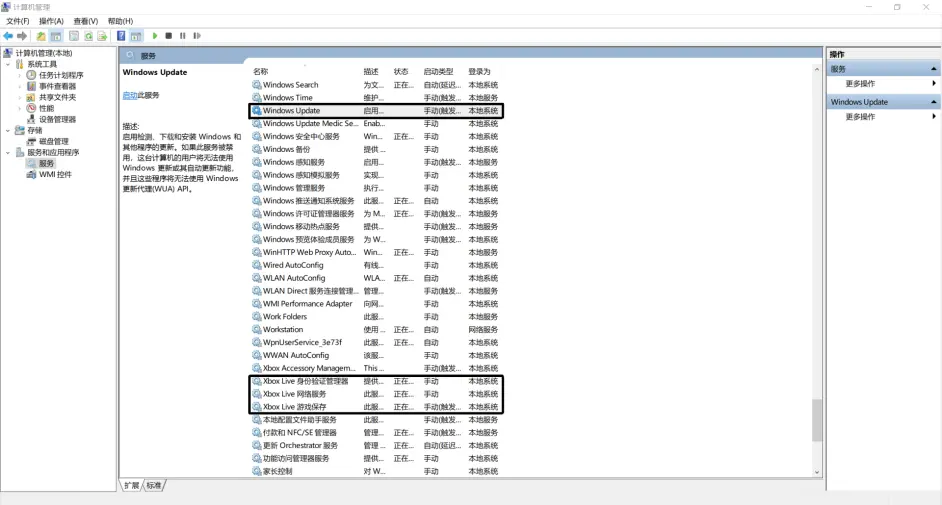This screenshot has width=942, height=505.
Task: Click the Export list toolbar icon
Action: pyautogui.click(x=102, y=36)
